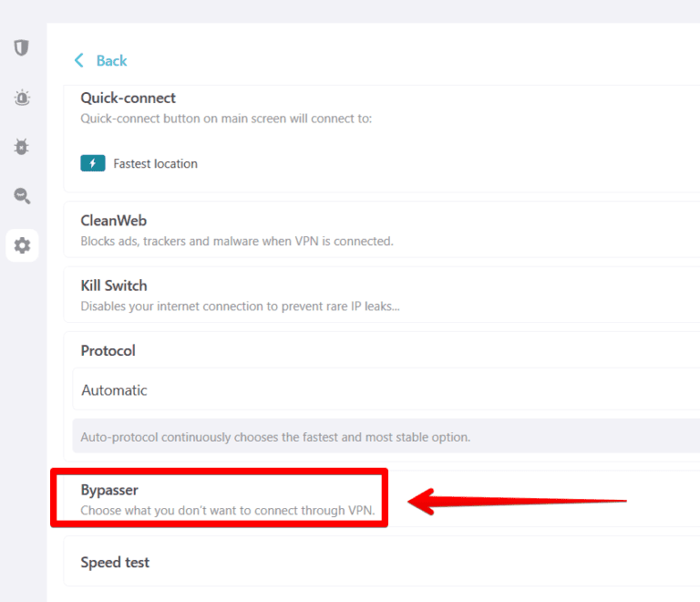The image size is (700, 602).
Task: Open the Antivirus bug icon section
Action: 22,146
